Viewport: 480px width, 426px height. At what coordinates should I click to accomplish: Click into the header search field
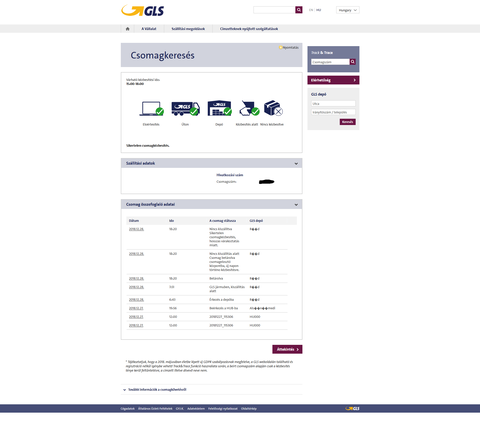[274, 10]
